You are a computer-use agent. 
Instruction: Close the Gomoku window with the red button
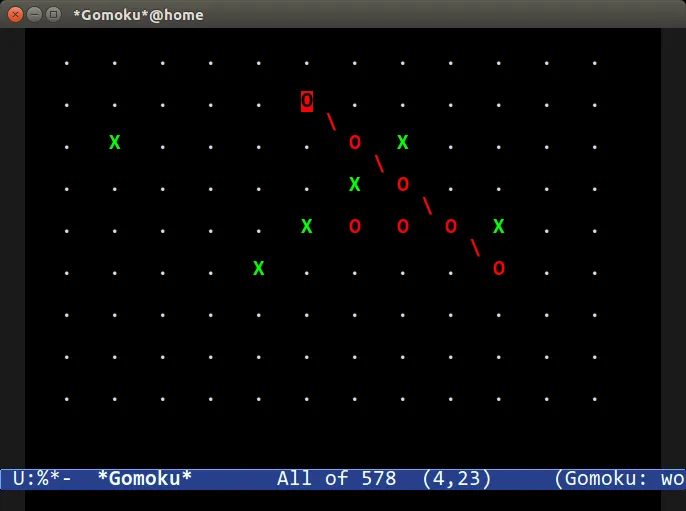[x=15, y=15]
